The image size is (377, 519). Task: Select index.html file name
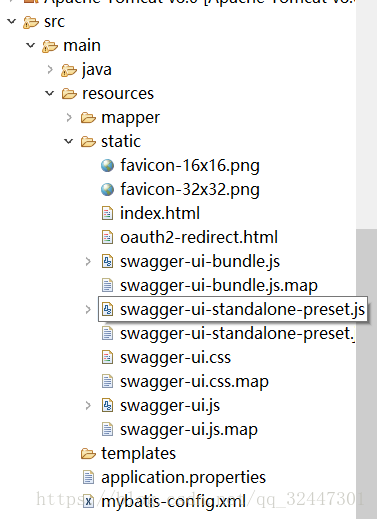pyautogui.click(x=160, y=213)
